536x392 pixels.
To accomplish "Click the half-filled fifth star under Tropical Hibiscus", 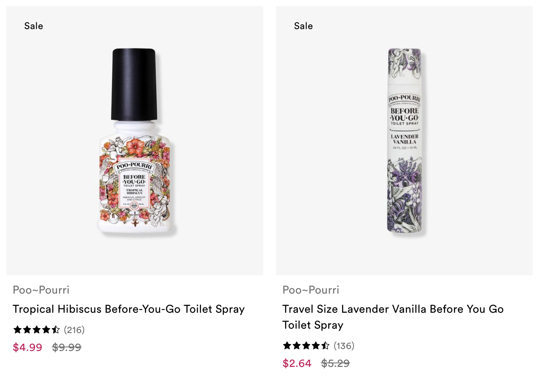I will [x=56, y=330].
